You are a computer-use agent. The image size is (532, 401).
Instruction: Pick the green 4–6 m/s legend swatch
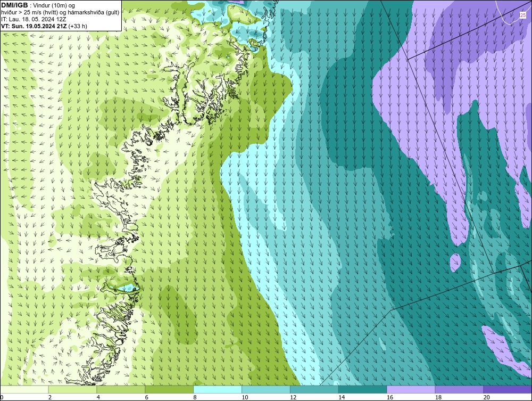tap(121, 389)
